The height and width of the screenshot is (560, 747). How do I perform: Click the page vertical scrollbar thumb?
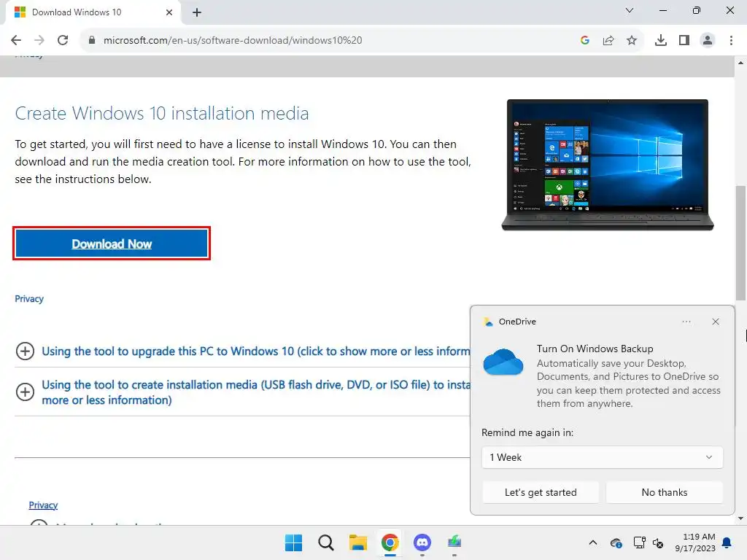[740, 243]
